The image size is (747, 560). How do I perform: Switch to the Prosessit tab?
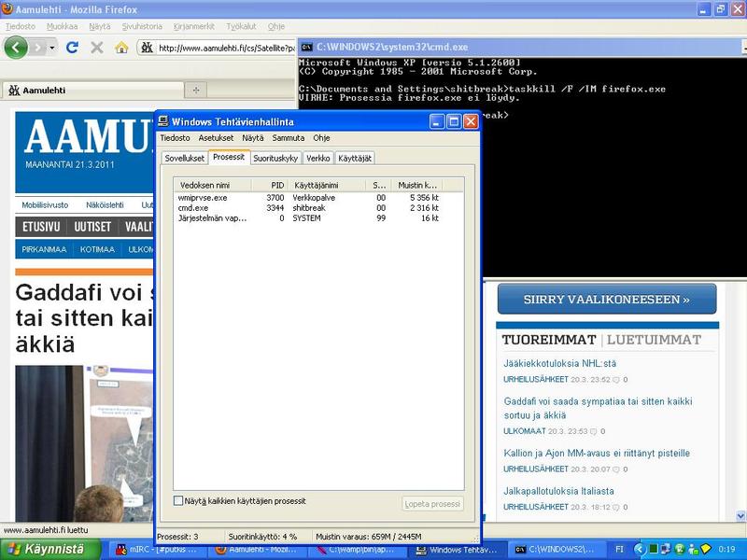point(229,157)
